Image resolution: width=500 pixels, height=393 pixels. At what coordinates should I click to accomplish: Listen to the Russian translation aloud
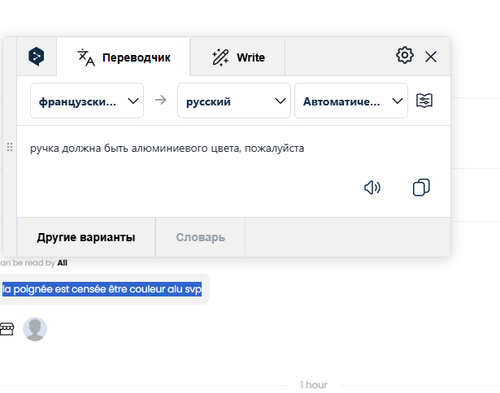372,188
